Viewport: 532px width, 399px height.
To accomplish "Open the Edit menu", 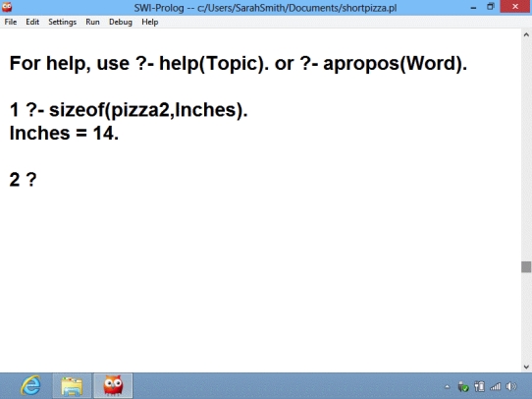I will (32, 22).
